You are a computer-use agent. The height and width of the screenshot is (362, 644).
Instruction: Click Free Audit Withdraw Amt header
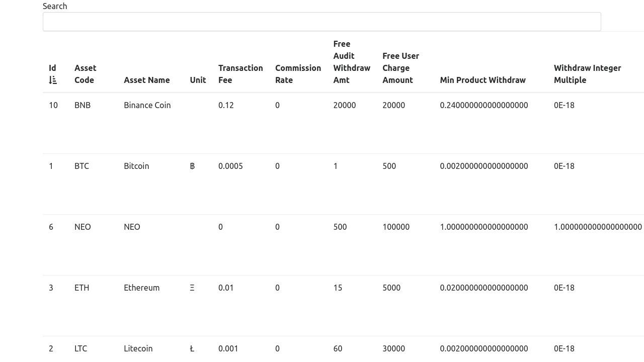pyautogui.click(x=352, y=62)
